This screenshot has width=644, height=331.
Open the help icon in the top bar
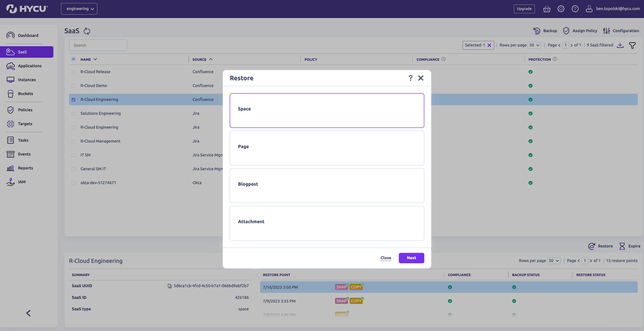click(575, 9)
